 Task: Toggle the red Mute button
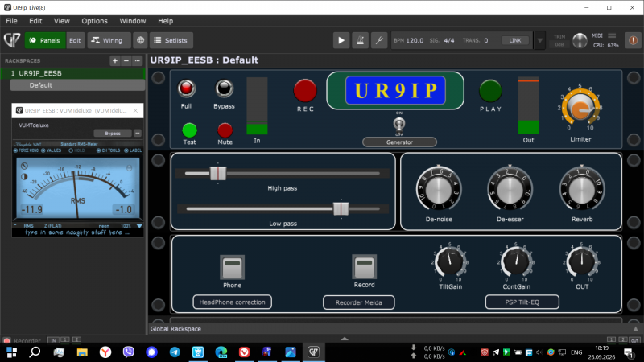pyautogui.click(x=225, y=130)
